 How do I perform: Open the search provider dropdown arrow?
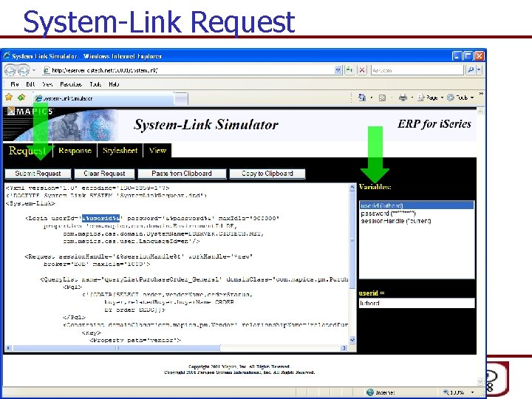click(x=479, y=70)
